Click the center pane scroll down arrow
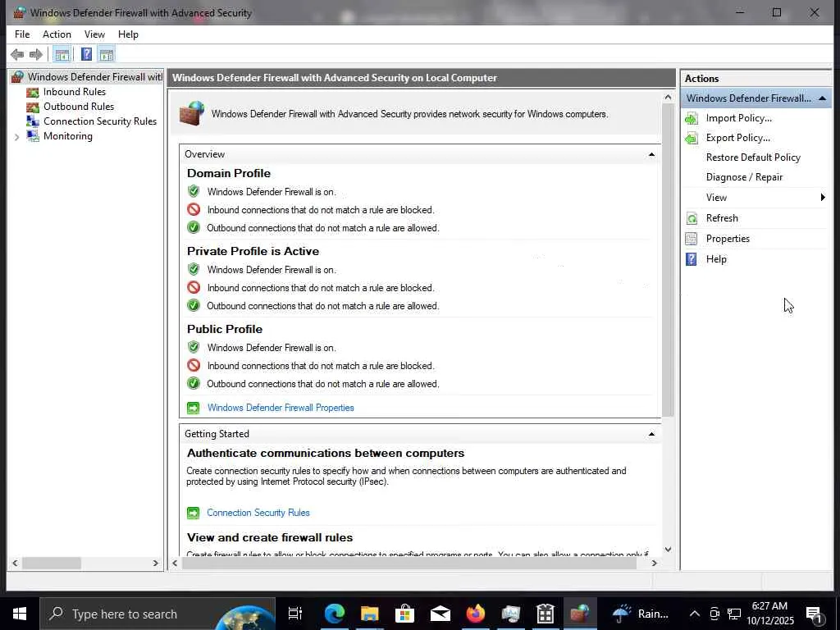Screen dimensions: 840x630 tap(668, 549)
